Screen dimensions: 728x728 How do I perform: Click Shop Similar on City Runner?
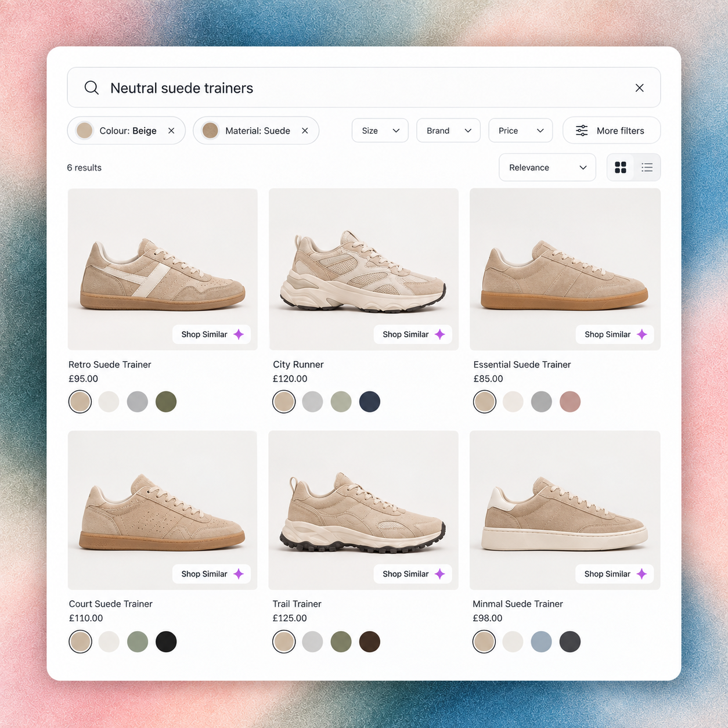pyautogui.click(x=413, y=334)
